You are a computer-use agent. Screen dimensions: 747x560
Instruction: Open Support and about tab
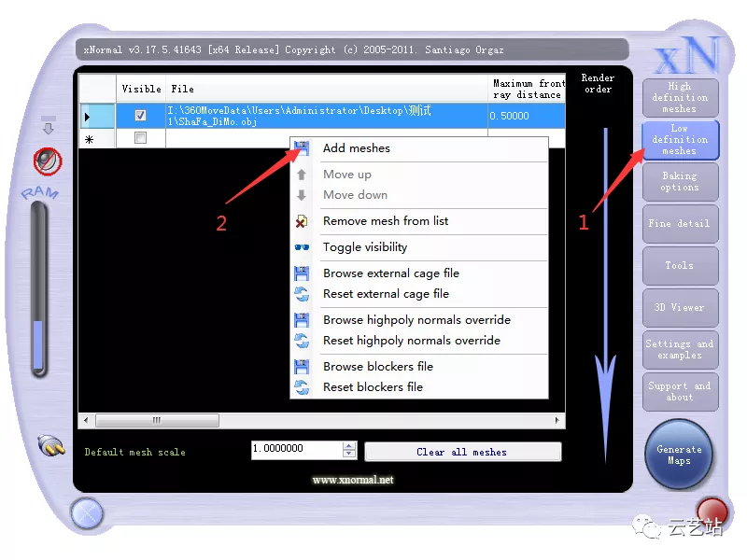click(x=681, y=392)
